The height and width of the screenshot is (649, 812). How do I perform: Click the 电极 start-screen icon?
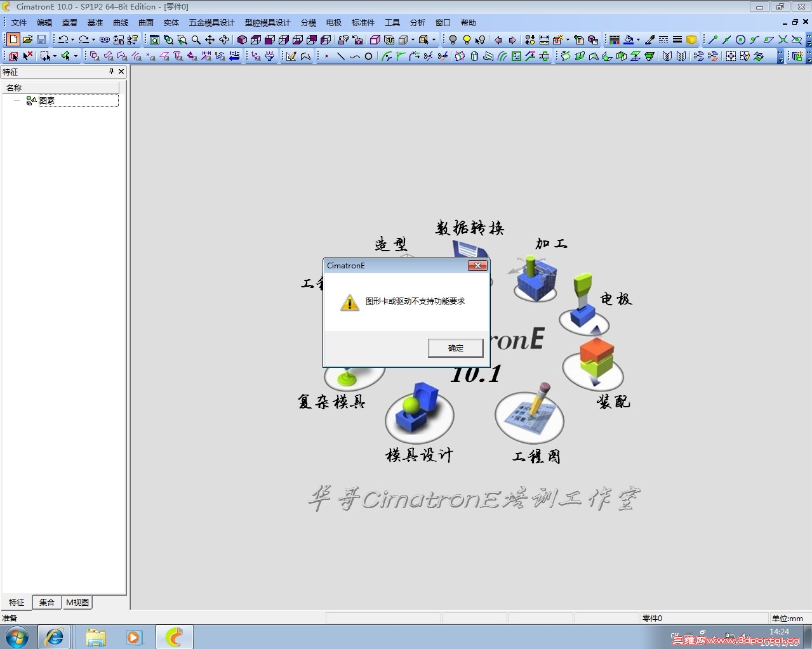point(584,305)
